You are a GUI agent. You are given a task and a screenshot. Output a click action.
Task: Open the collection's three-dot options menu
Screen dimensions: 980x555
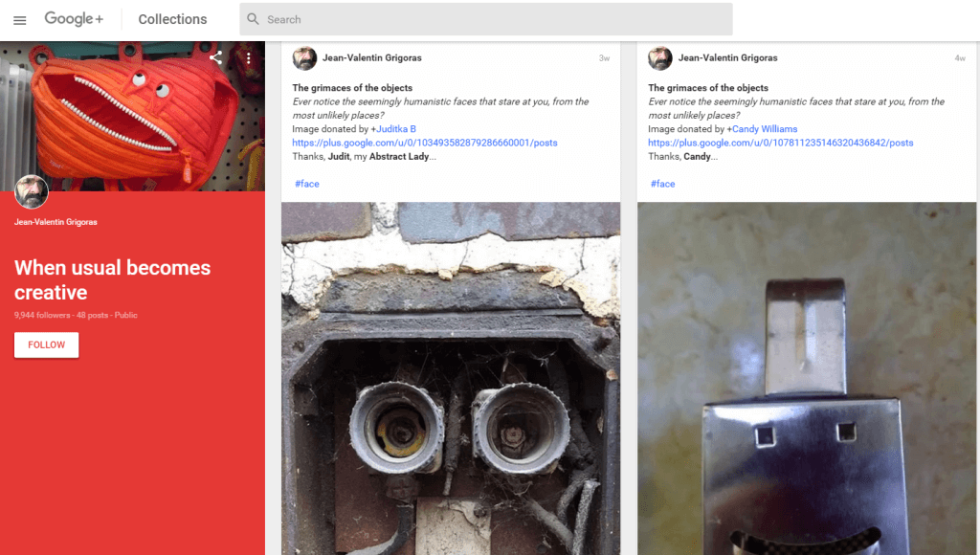pyautogui.click(x=248, y=58)
